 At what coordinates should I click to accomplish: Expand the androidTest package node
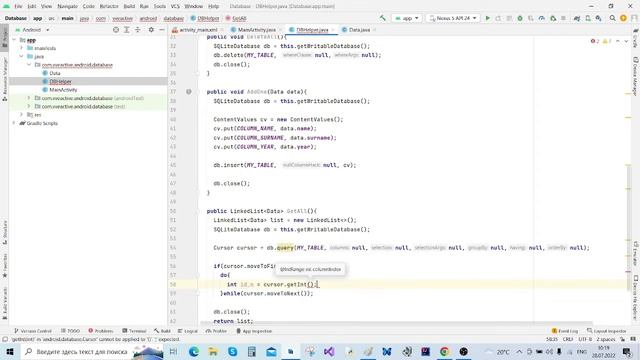29,98
